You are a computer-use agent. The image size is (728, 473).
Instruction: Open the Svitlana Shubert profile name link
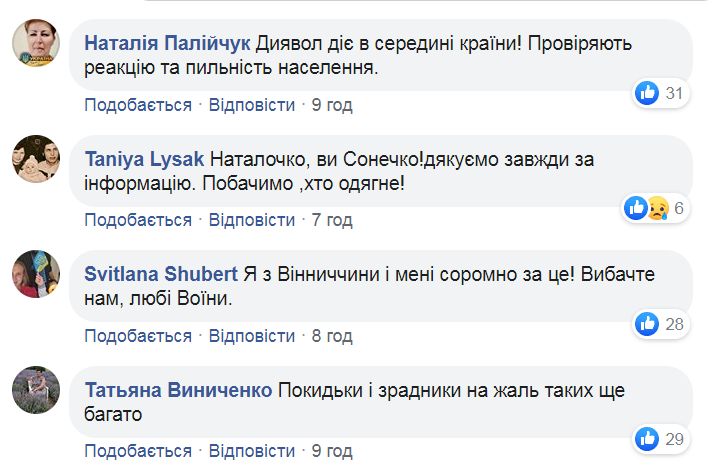coord(159,274)
